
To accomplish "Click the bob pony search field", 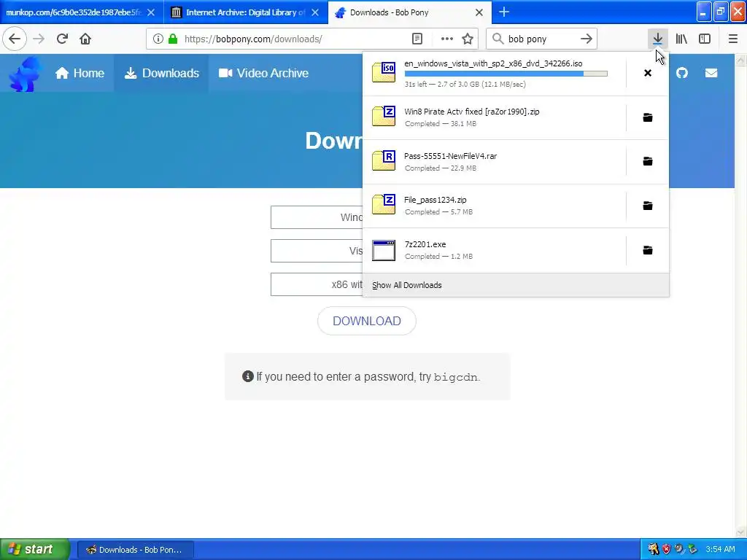I will [541, 39].
